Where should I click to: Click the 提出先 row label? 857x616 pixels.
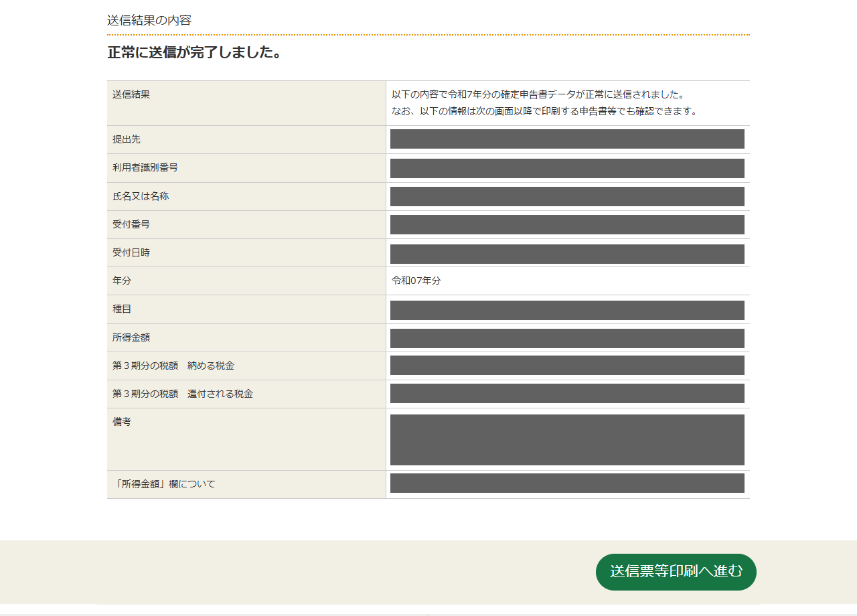pos(127,139)
